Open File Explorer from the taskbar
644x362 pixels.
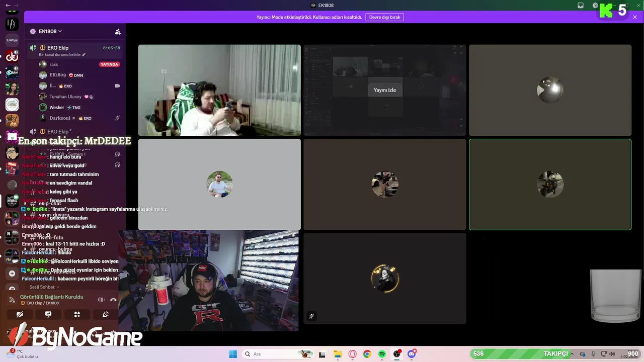pyautogui.click(x=338, y=354)
